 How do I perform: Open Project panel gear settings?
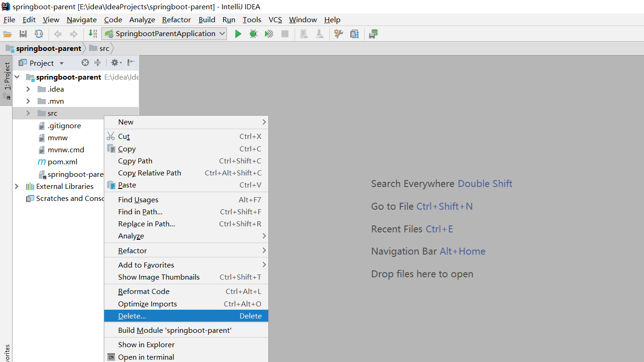[x=116, y=62]
